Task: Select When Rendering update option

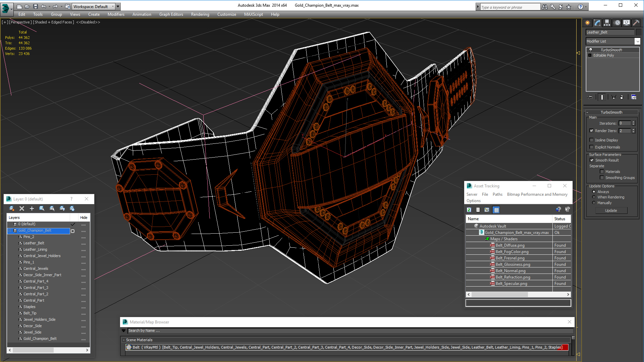Action: (594, 197)
